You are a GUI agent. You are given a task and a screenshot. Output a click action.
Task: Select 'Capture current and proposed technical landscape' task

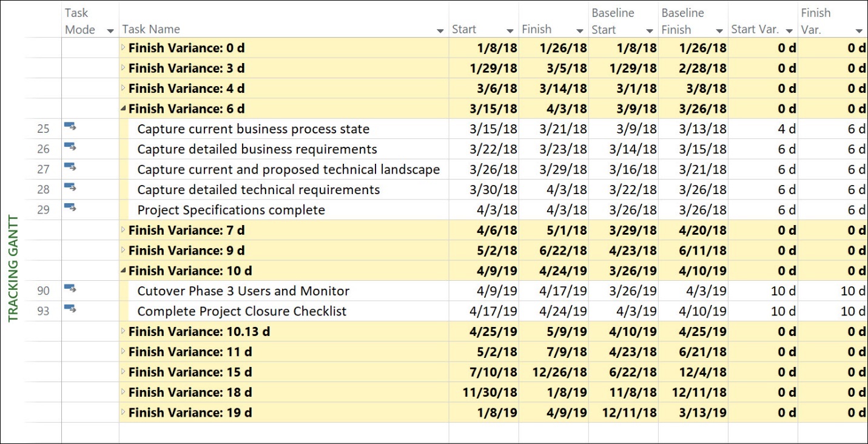click(x=289, y=169)
